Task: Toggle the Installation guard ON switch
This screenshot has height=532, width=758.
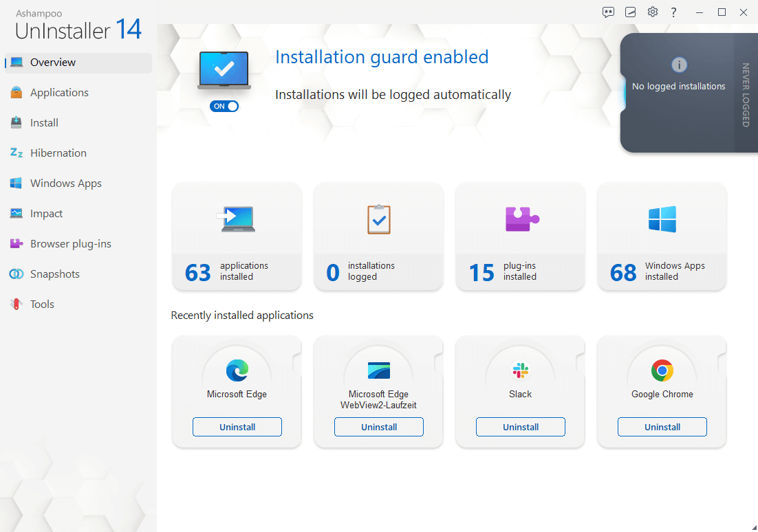Action: coord(224,107)
